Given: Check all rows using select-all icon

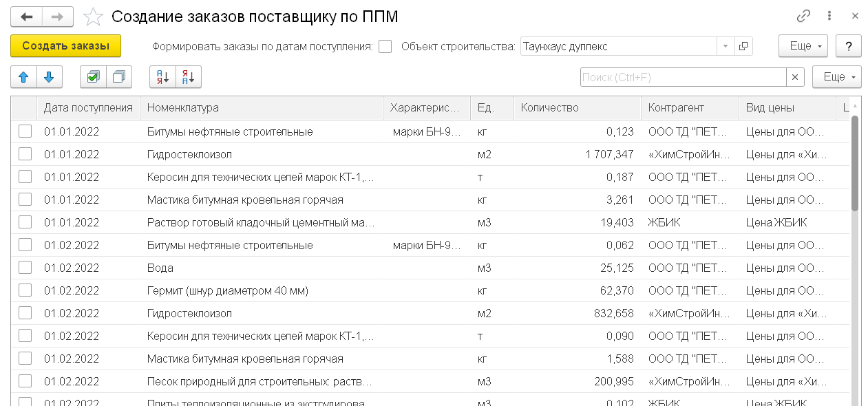Looking at the screenshot, I should tap(93, 77).
